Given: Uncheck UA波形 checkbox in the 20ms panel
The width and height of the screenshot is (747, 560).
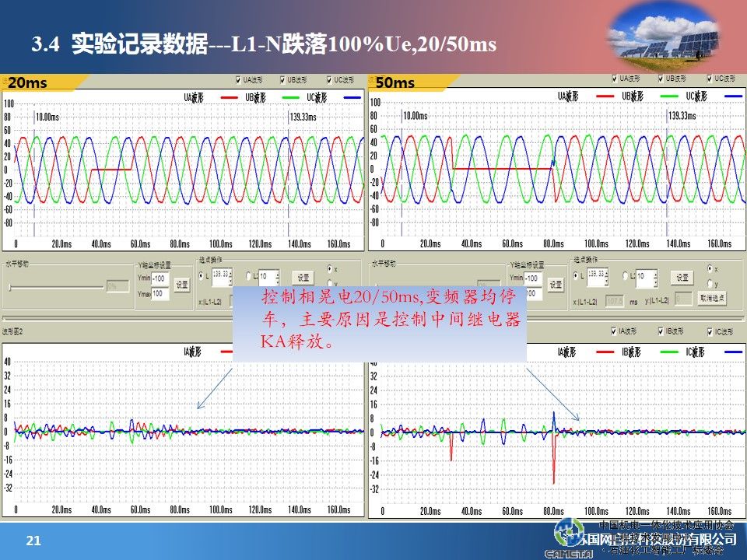Looking at the screenshot, I should click(238, 80).
